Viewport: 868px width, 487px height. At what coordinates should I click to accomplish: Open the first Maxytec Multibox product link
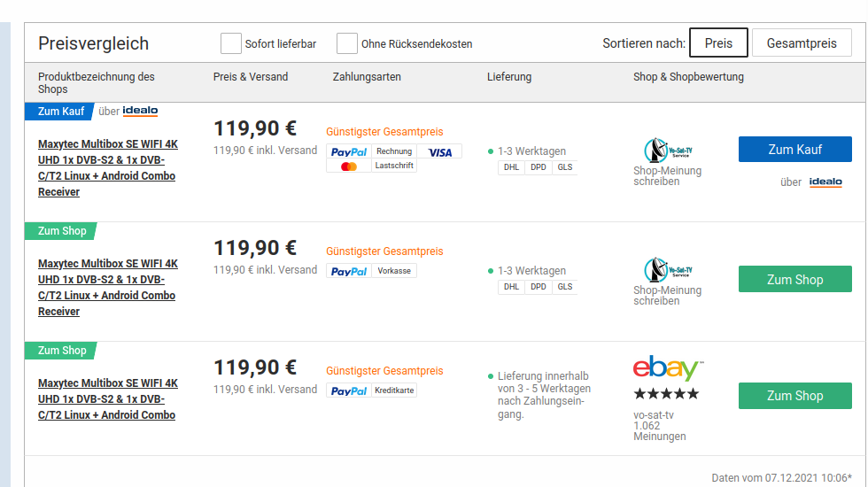[x=108, y=168]
